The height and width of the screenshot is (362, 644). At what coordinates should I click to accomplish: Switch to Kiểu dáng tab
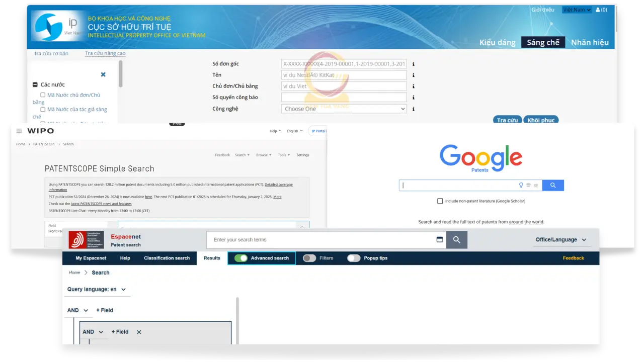click(x=497, y=43)
